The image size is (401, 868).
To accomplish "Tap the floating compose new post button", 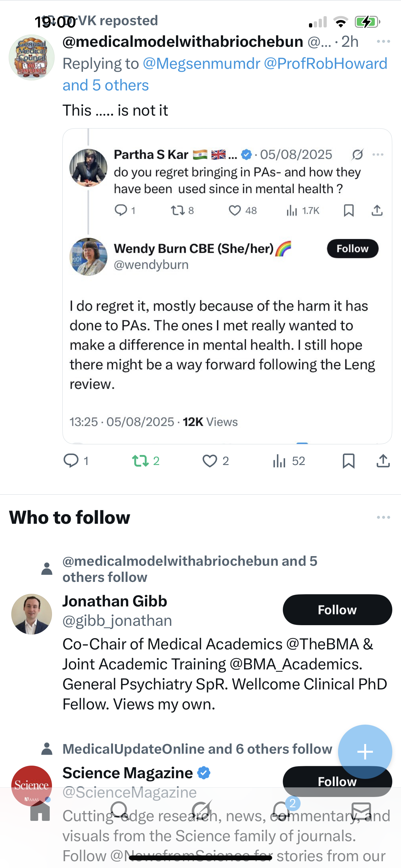I will click(x=365, y=751).
